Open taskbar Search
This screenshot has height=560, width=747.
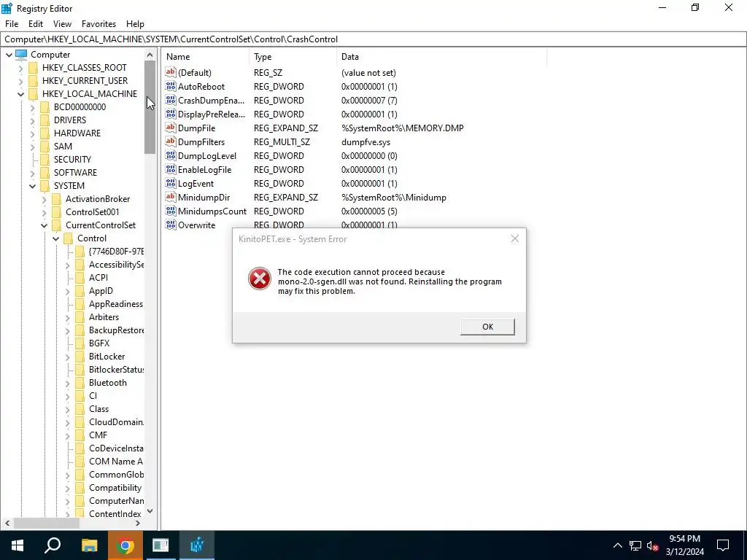point(53,545)
